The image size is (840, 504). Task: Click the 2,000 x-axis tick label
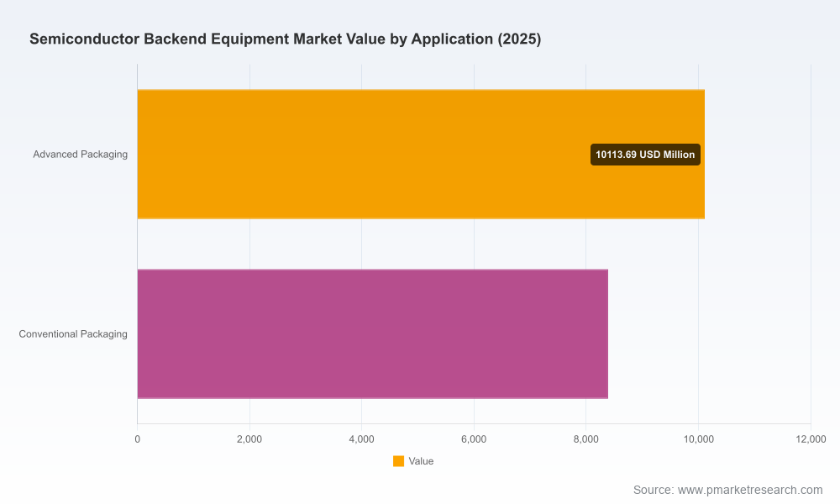click(x=249, y=439)
